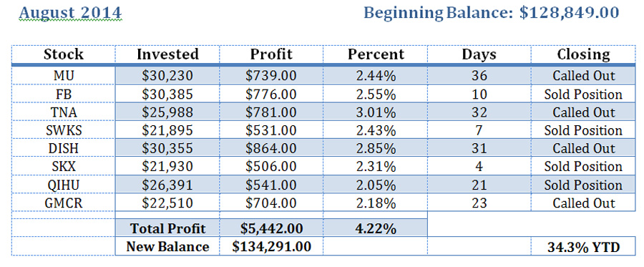This screenshot has width=644, height=267.
Task: Click the Total Profit label cell
Action: click(167, 228)
